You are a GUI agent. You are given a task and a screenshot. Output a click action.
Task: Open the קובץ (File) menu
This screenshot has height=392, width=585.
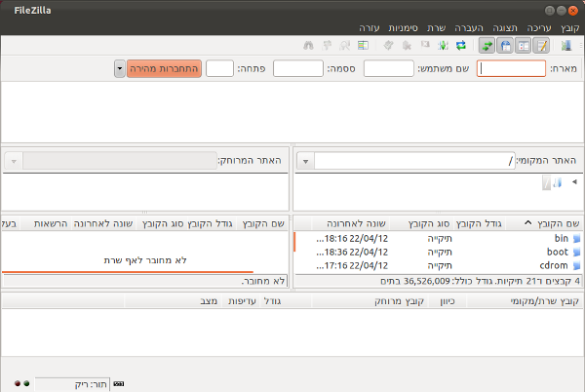569,28
